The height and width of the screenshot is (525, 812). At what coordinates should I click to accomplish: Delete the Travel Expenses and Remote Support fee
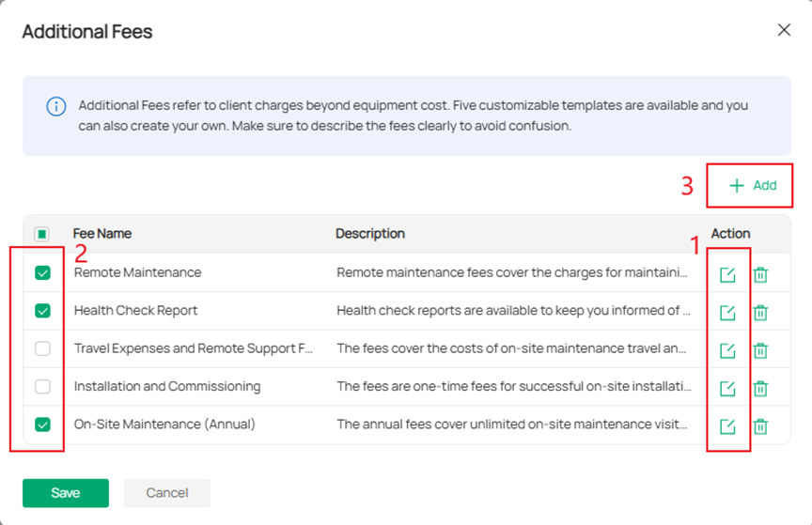[760, 350]
